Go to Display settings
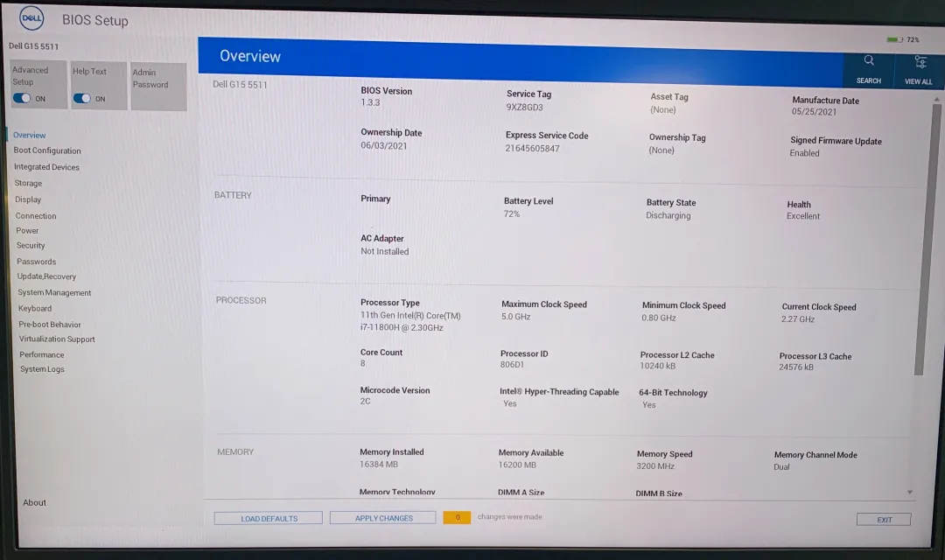The height and width of the screenshot is (560, 945). (x=28, y=199)
